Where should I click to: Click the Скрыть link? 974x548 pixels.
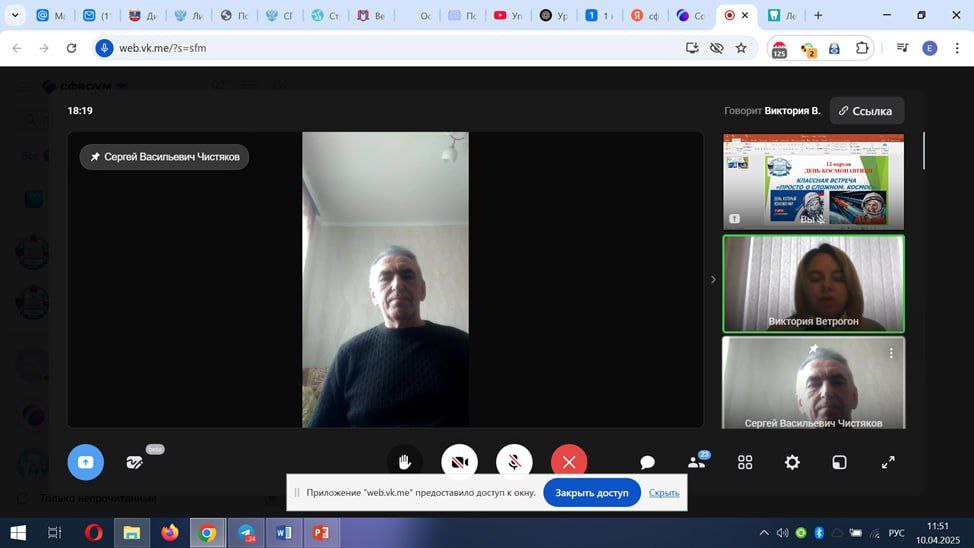[664, 492]
